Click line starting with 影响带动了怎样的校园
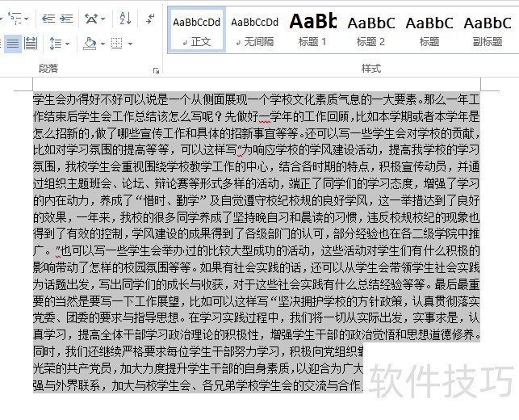The height and width of the screenshot is (420, 519). 256,267
